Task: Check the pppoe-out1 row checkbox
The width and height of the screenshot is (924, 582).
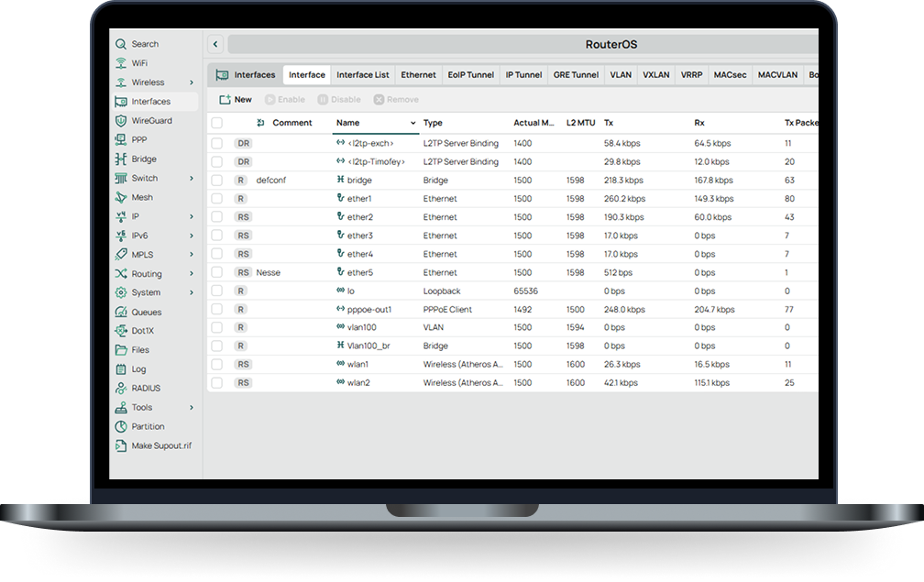Action: coord(217,309)
